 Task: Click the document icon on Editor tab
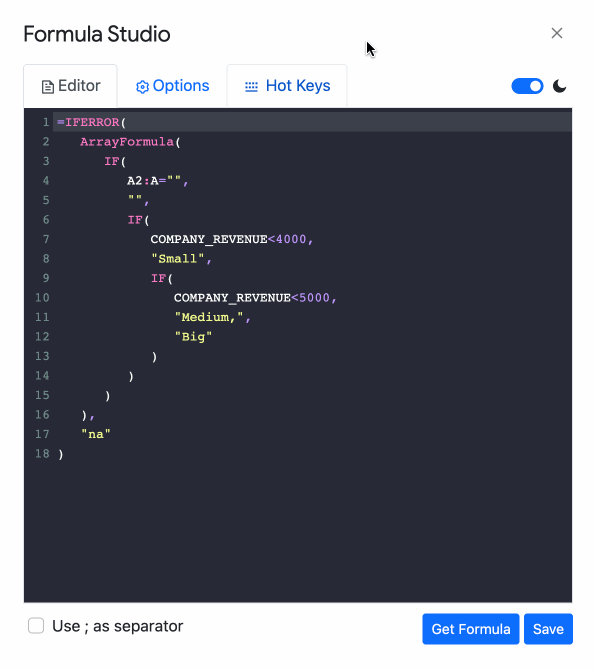click(47, 87)
